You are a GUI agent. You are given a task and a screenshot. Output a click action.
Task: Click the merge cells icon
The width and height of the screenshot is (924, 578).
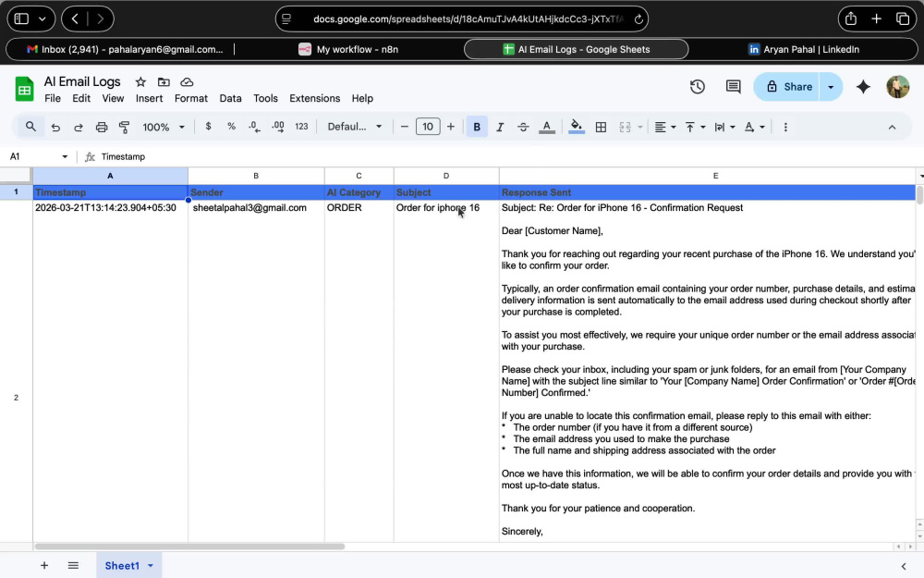click(626, 127)
